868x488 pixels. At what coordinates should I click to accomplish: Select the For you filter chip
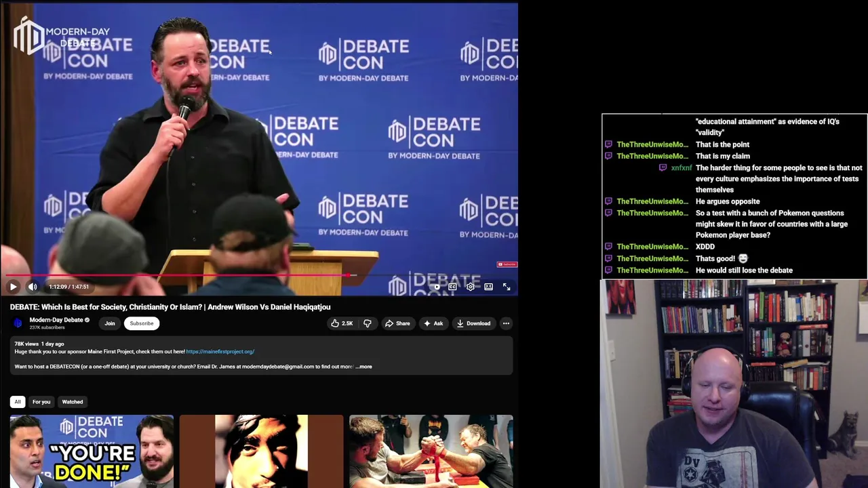tap(41, 402)
